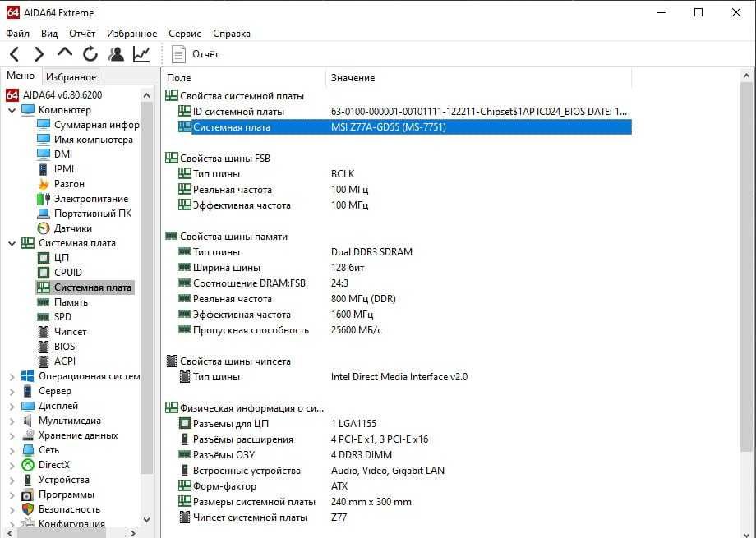Screen dimensions: 756x538
Task: Select the Датчики gauge icon
Action: point(44,228)
